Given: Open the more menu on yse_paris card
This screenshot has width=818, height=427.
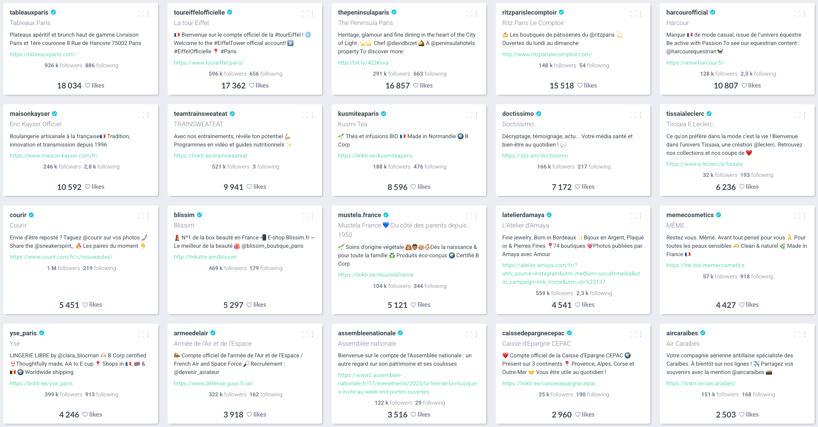Looking at the screenshot, I should (148, 335).
